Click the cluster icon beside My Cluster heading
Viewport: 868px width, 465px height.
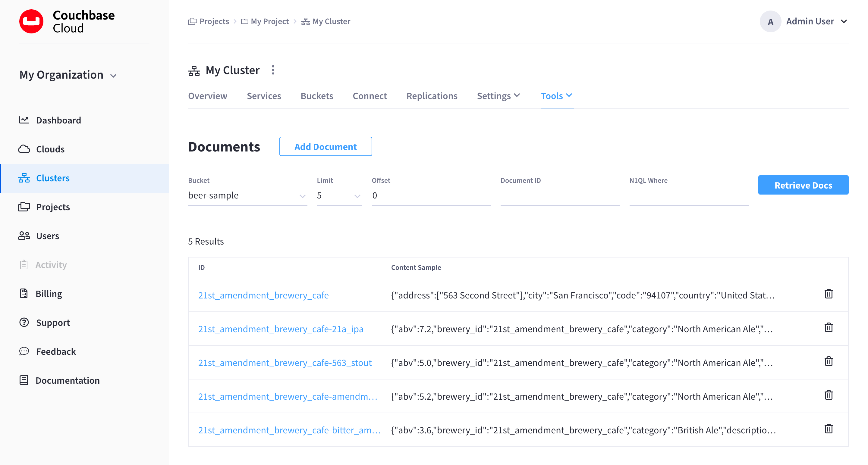[194, 71]
